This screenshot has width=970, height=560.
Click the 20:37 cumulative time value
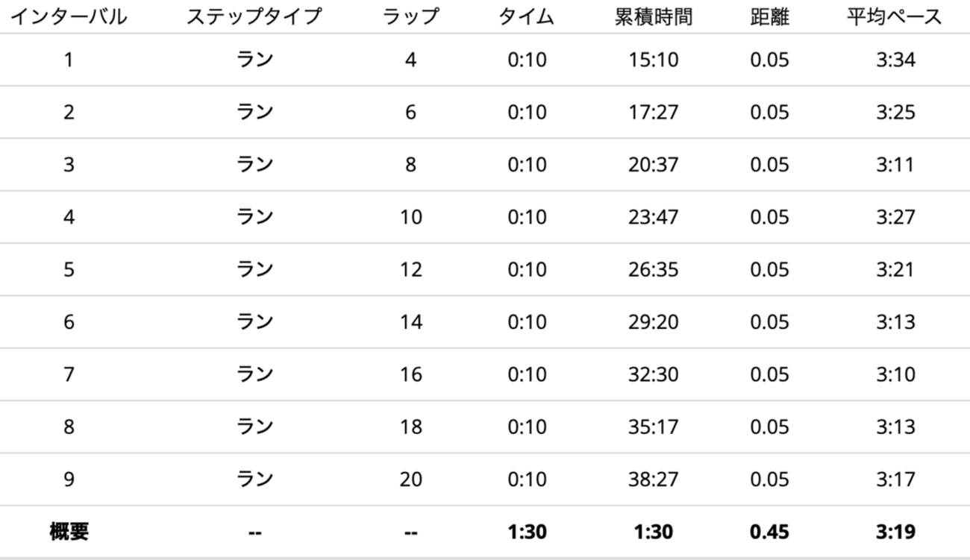click(653, 165)
